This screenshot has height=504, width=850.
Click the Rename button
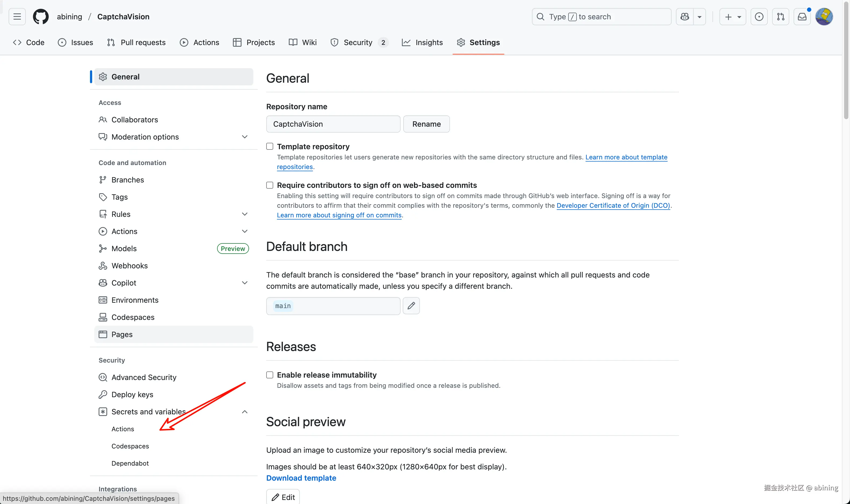tap(426, 124)
